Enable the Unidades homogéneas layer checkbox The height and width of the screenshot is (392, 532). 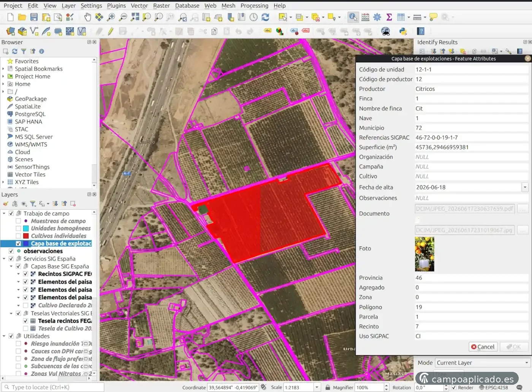[x=18, y=229]
